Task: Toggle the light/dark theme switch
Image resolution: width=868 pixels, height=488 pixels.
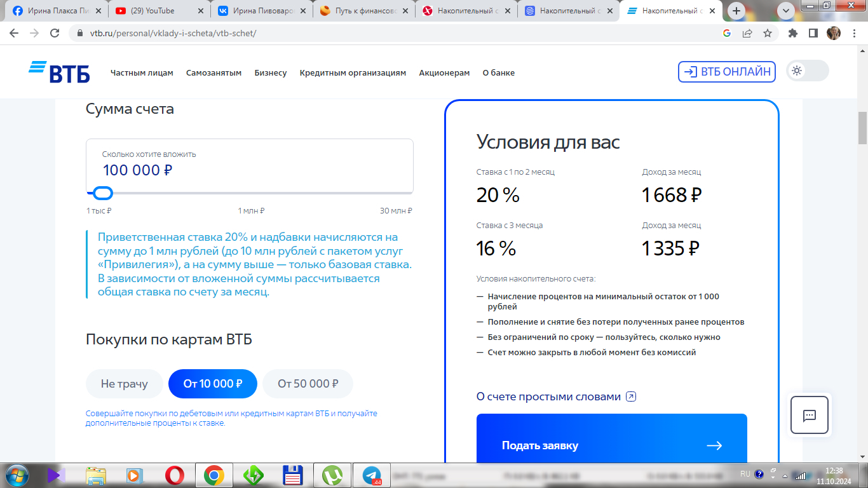Action: [x=808, y=71]
